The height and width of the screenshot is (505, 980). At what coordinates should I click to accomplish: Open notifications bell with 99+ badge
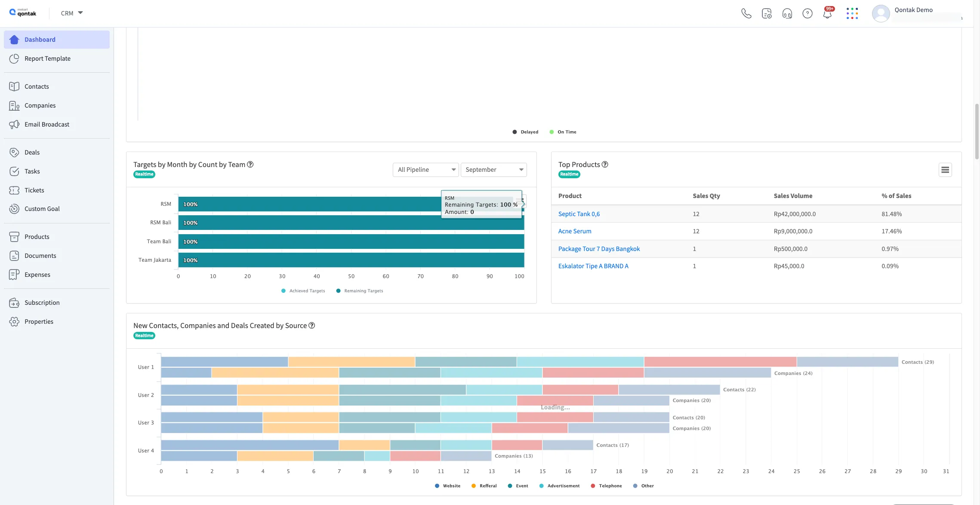827,13
